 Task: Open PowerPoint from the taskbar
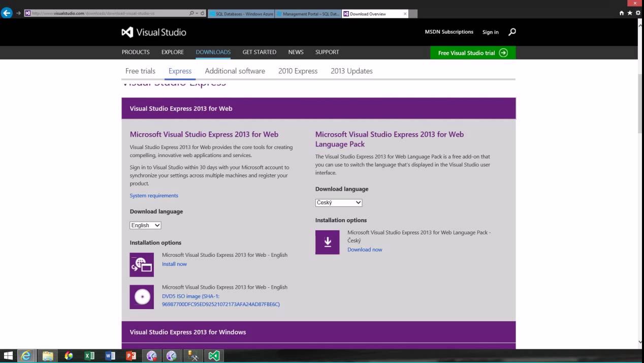click(131, 356)
